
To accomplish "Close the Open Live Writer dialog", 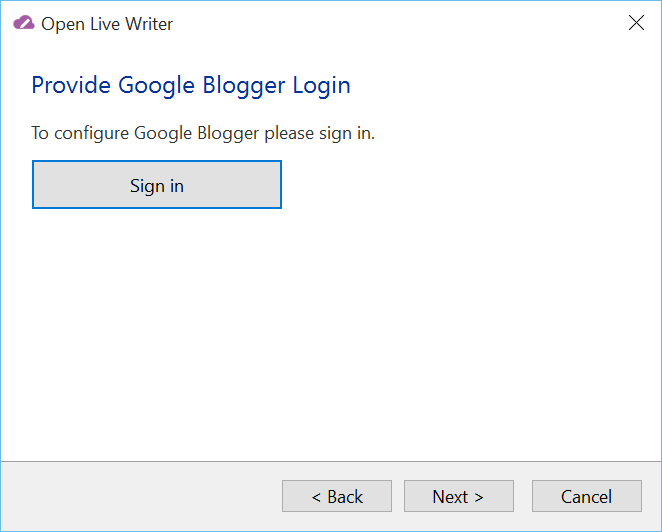I will coord(636,23).
